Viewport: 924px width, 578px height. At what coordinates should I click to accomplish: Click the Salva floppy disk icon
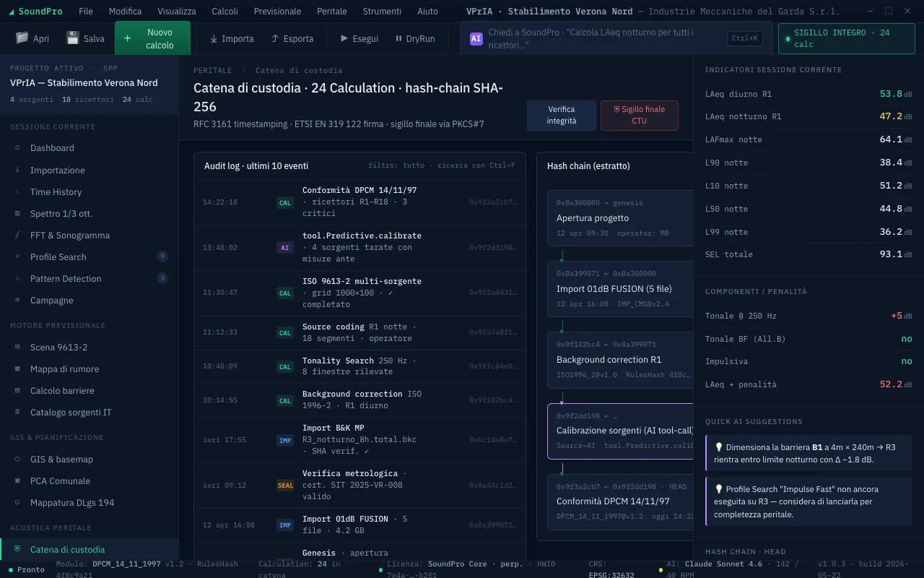tap(73, 38)
